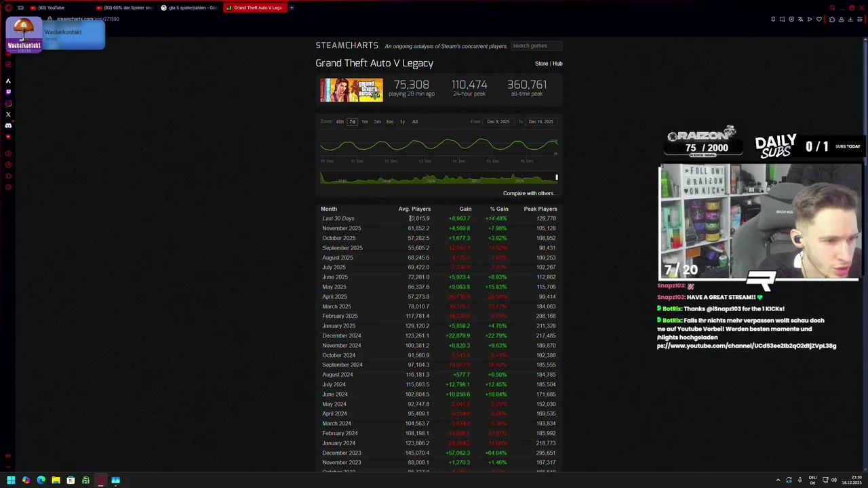Click the From date field Dec 9, 2025
This screenshot has height=488, width=868.
[498, 122]
